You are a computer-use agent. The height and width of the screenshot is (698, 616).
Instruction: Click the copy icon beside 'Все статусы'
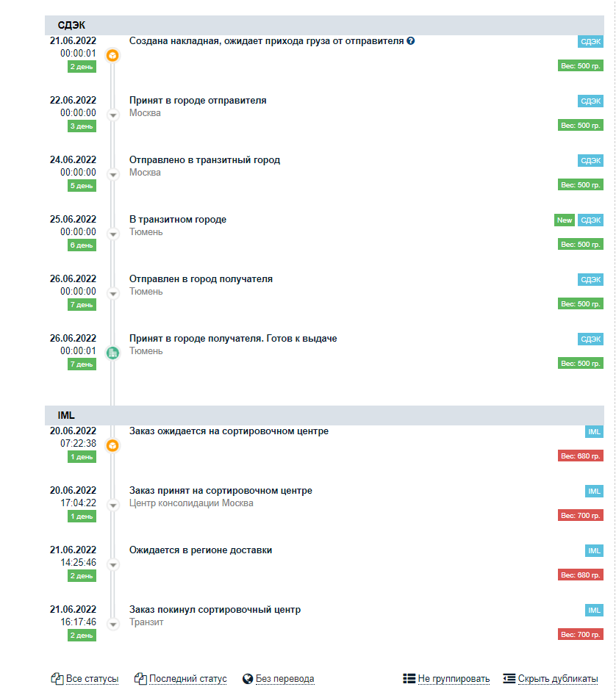tap(57, 678)
